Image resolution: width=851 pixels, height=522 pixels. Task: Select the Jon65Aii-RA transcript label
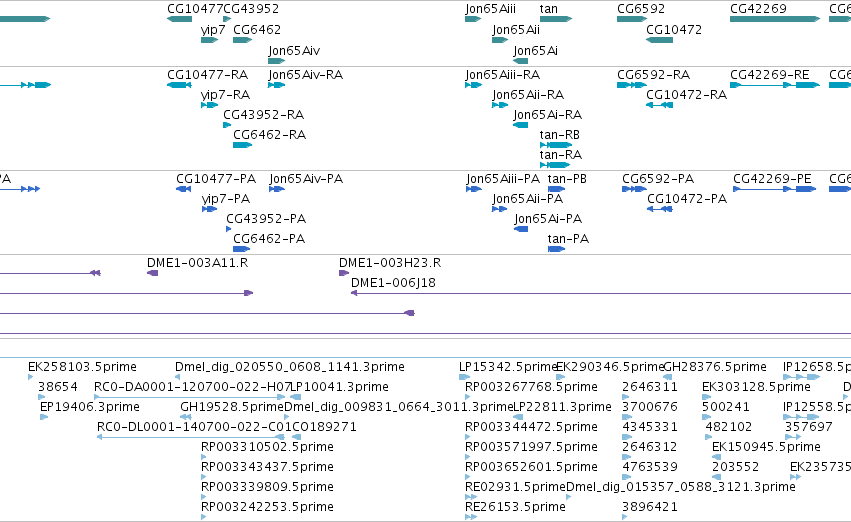pos(528,95)
